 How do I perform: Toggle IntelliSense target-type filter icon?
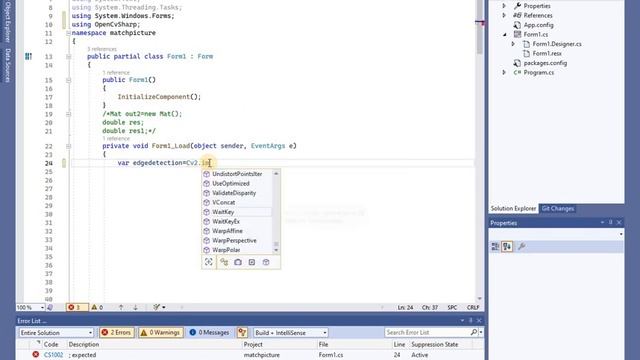[209, 262]
